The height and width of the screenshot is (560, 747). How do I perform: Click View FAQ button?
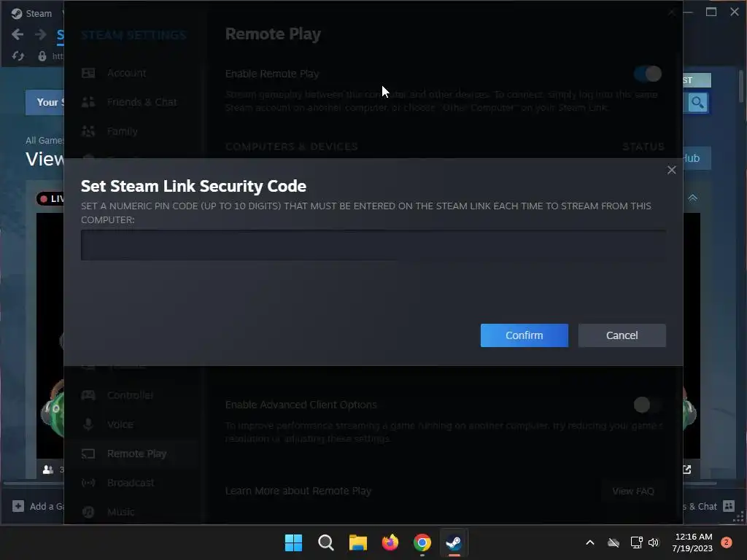[x=633, y=491]
